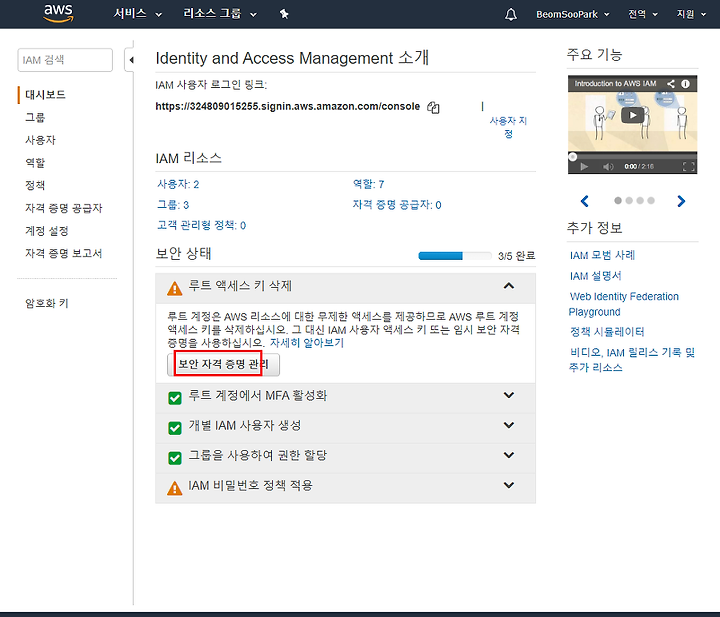Collapse the left navigation panel arrow

[130, 60]
